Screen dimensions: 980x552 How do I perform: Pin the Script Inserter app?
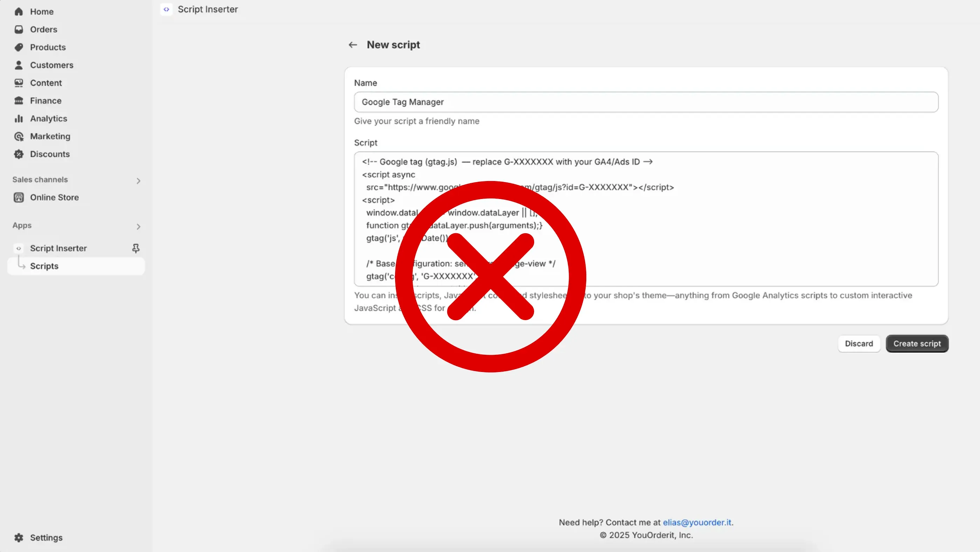tap(136, 248)
